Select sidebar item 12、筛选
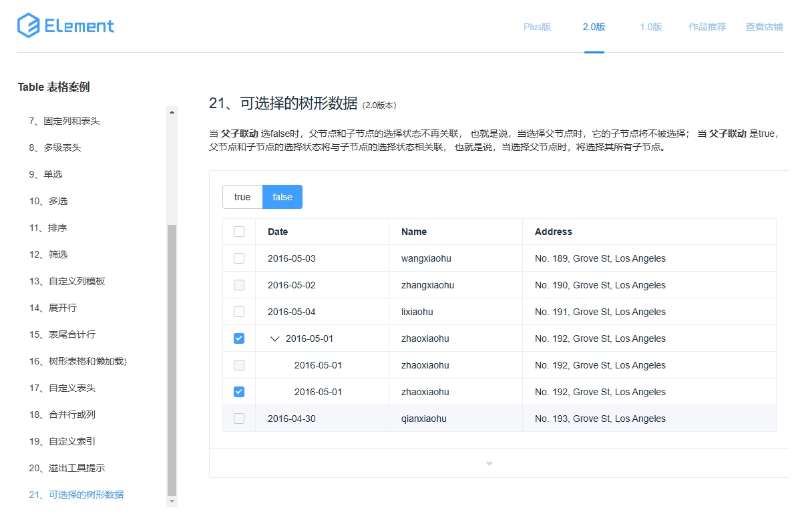The height and width of the screenshot is (532, 798). click(x=48, y=254)
